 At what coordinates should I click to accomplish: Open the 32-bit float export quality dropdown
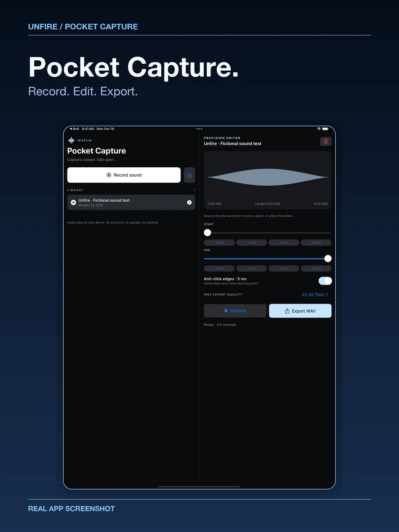pyautogui.click(x=315, y=294)
